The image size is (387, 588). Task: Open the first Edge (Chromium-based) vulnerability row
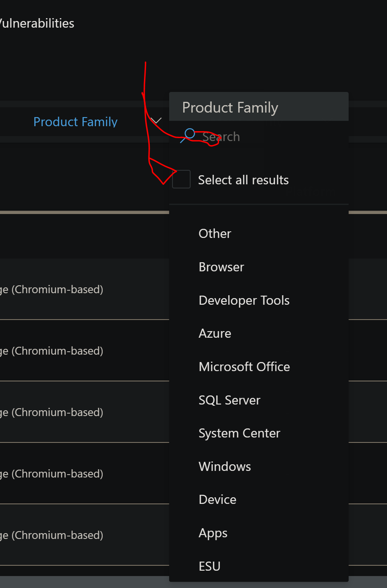[x=53, y=289]
